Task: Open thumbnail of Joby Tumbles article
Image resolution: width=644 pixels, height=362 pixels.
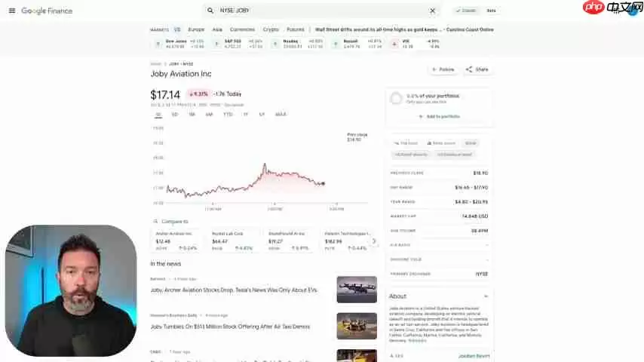Action: pyautogui.click(x=357, y=327)
